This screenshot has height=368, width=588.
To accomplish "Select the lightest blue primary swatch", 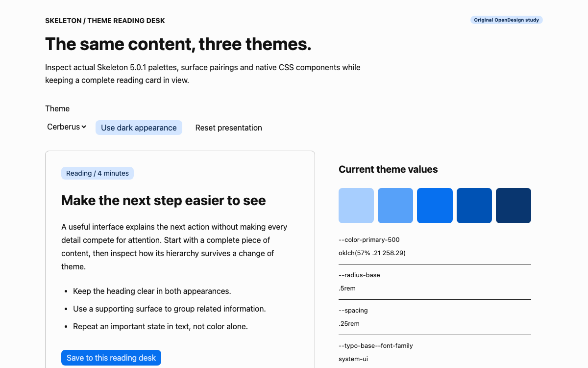I will 356,206.
